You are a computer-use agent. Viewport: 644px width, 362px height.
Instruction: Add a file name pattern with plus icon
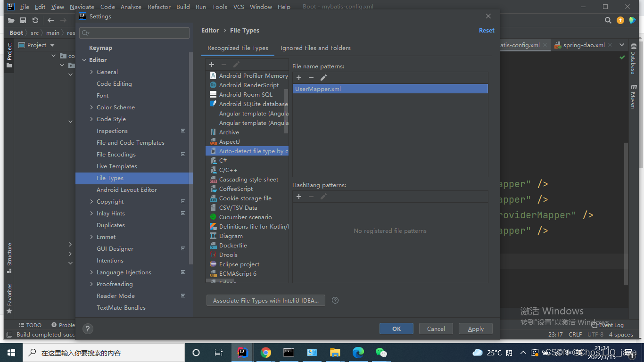coord(299,78)
